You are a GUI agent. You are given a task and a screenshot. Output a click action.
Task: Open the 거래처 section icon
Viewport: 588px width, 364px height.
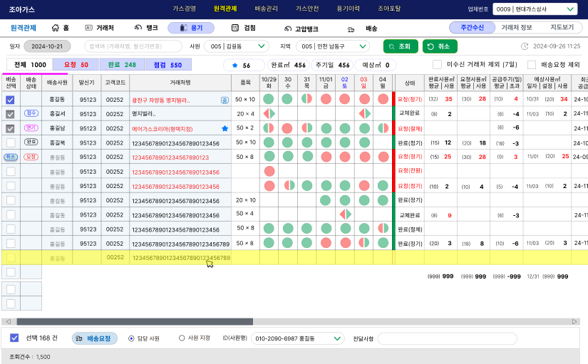point(89,28)
